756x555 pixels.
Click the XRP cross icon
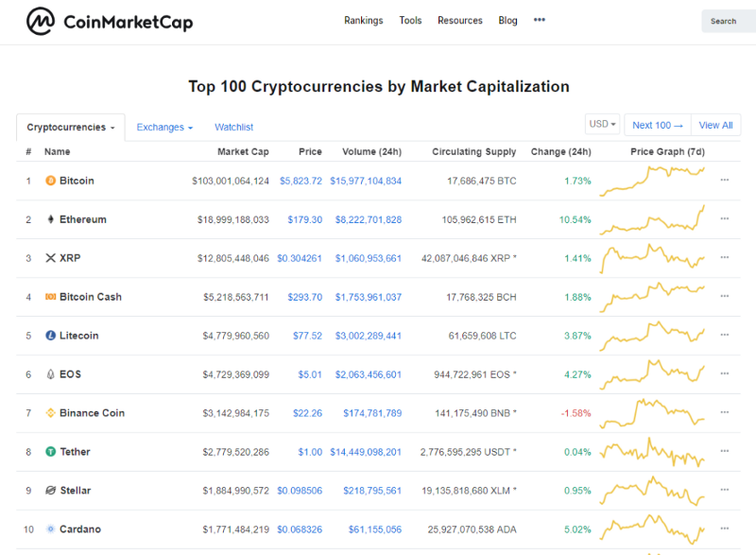pos(51,258)
